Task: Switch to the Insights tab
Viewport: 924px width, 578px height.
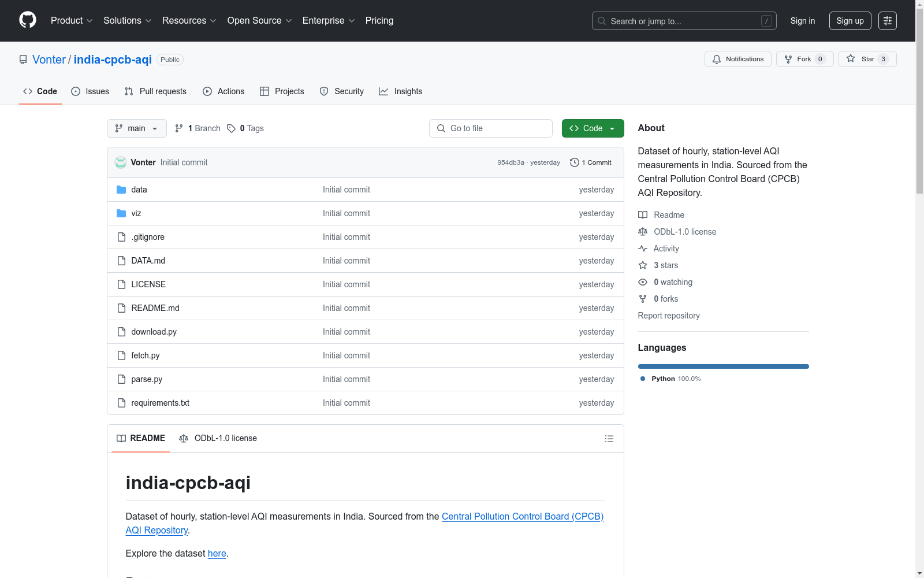Action: click(x=401, y=91)
